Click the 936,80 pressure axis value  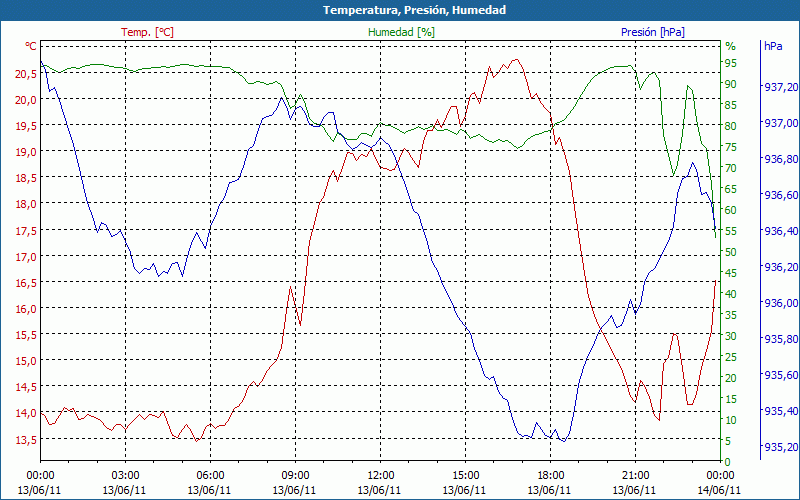(781, 159)
